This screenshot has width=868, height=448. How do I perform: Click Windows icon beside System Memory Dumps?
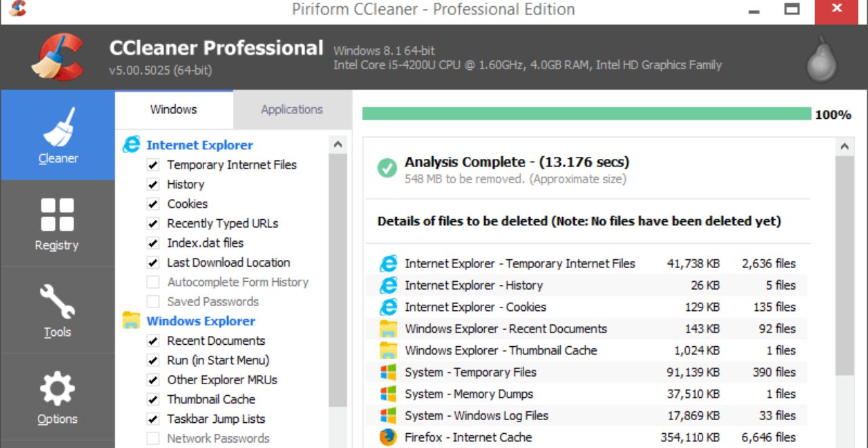(x=388, y=394)
